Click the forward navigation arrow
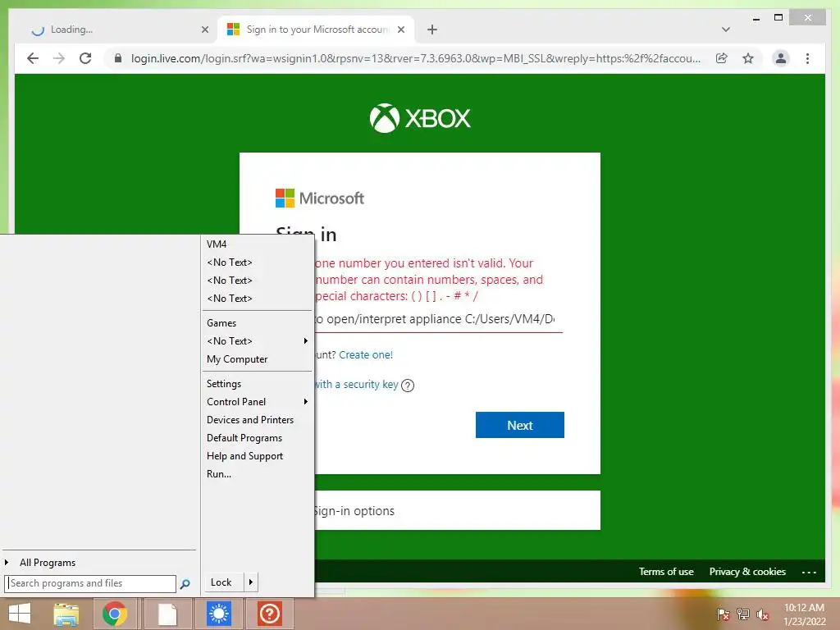The image size is (840, 630). 59,58
